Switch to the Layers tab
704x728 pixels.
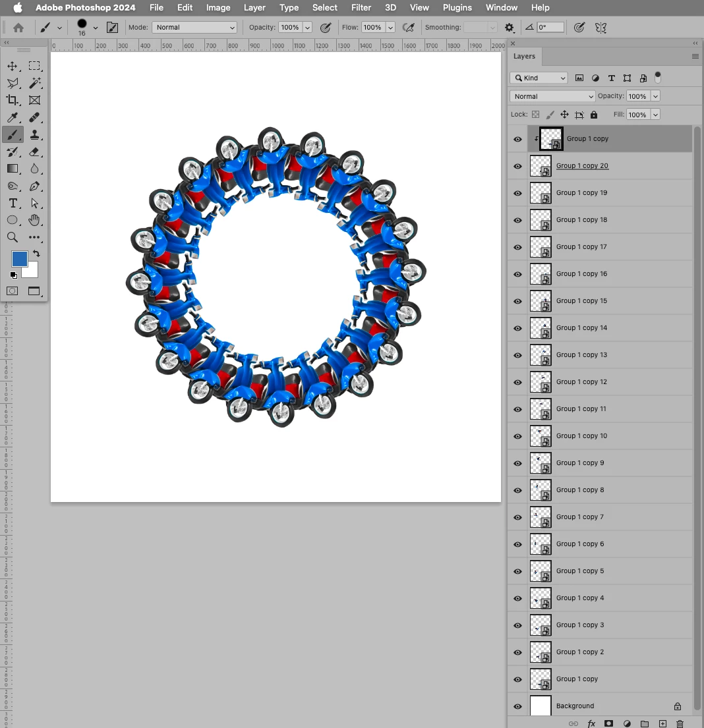click(x=524, y=56)
